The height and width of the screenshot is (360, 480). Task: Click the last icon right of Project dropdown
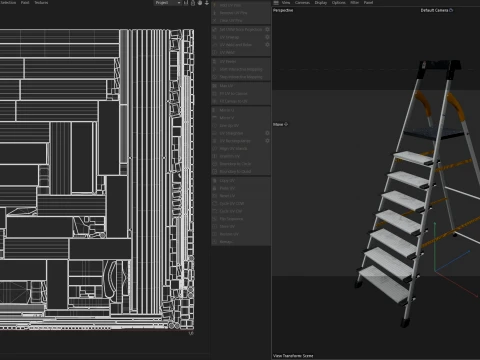click(207, 3)
